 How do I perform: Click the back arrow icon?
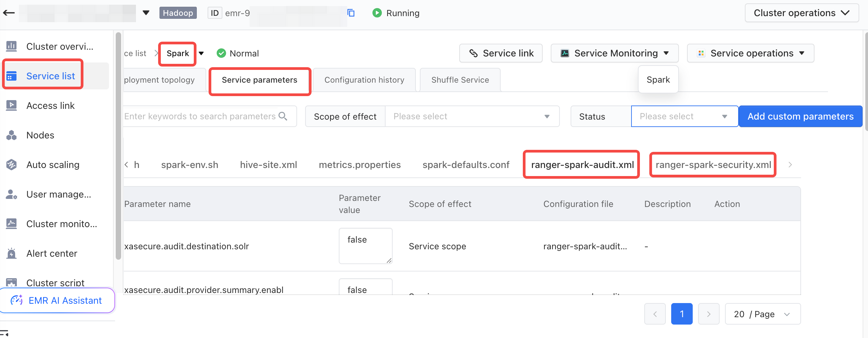[x=9, y=13]
